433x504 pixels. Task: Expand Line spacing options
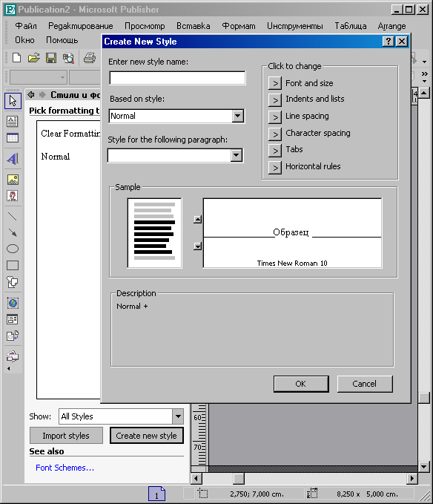275,117
